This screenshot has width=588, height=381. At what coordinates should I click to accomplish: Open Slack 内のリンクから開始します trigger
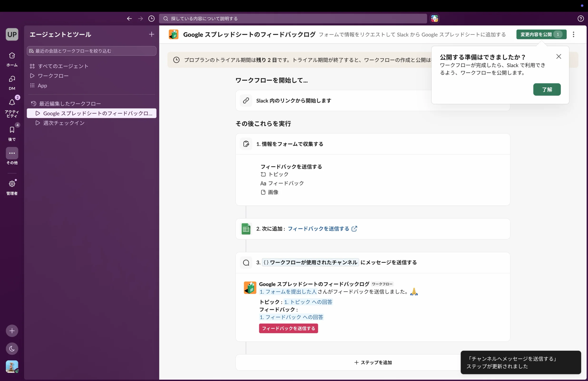(x=372, y=100)
